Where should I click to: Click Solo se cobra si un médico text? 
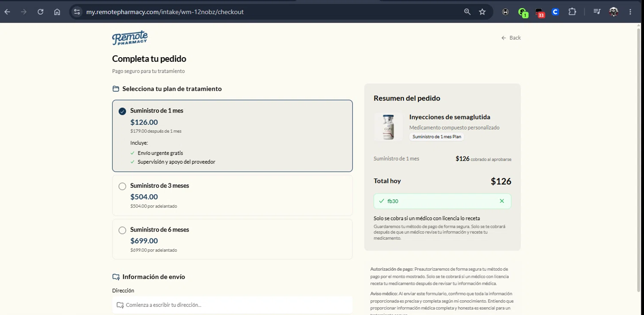pyautogui.click(x=427, y=218)
